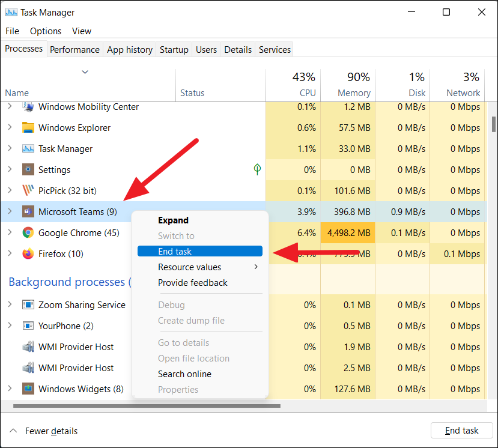Expand the Firefox (10) process group
Screen dimensions: 498x448
point(10,253)
